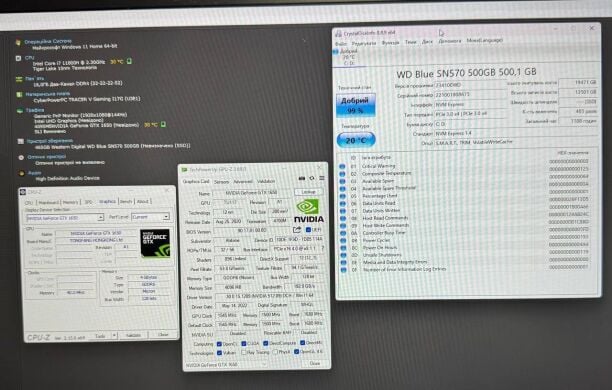Screen dimensions: 612x390
Task: Open the Perf Level dropdown in CPU-Z
Action: [166, 216]
